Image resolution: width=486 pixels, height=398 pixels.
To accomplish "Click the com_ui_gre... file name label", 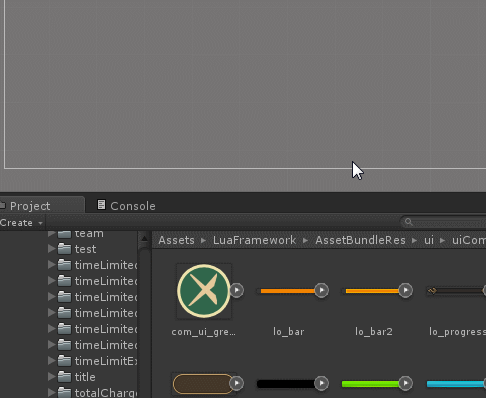I will click(x=203, y=332).
